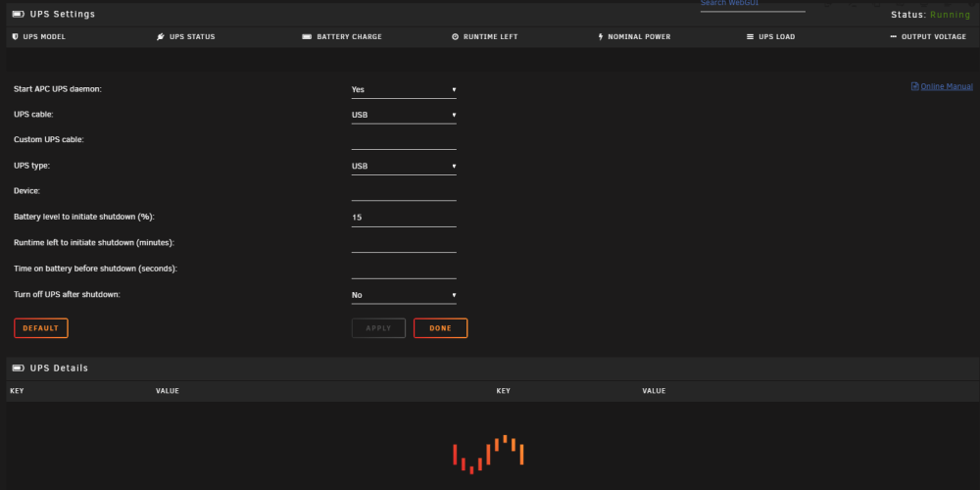Click the Battery level to initiate shutdown field

pyautogui.click(x=404, y=218)
